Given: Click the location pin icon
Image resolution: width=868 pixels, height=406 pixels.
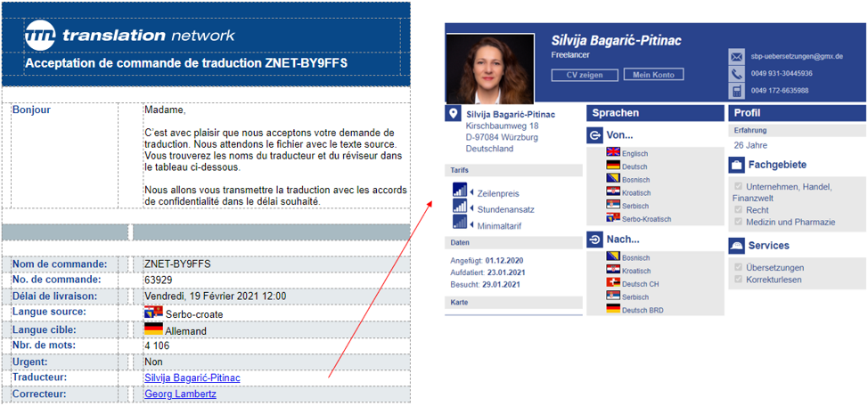Looking at the screenshot, I should click(454, 114).
